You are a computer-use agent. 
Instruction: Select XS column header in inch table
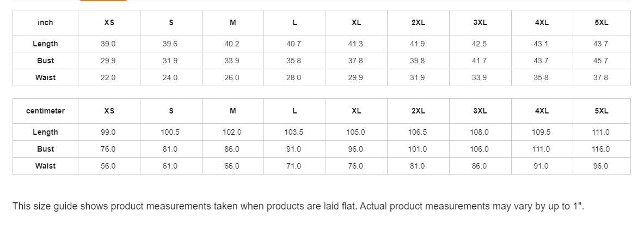pos(109,22)
